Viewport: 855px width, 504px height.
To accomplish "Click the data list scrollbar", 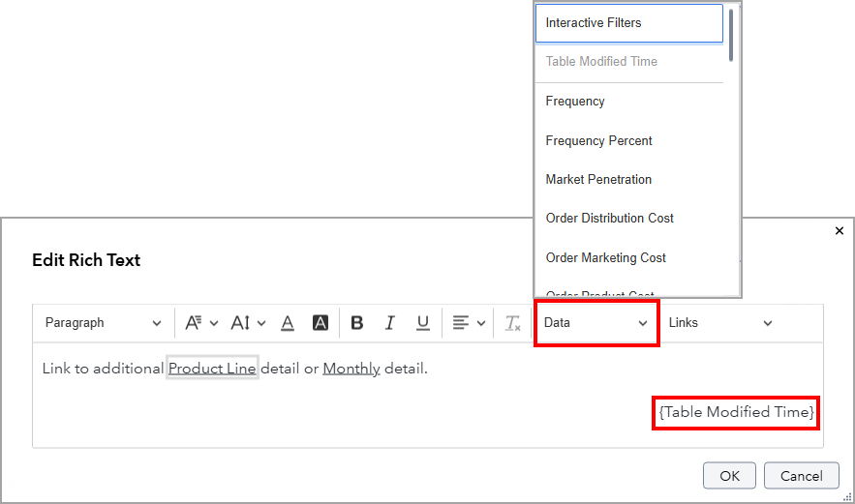I will click(x=731, y=36).
